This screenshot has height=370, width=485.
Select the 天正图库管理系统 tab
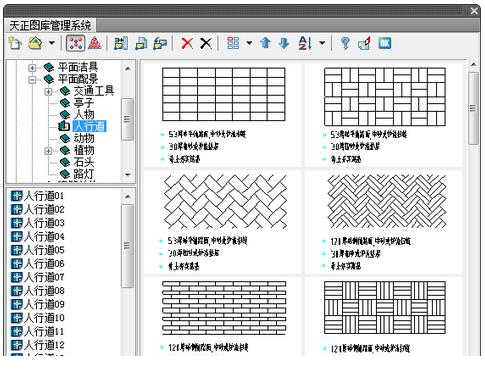(50, 25)
